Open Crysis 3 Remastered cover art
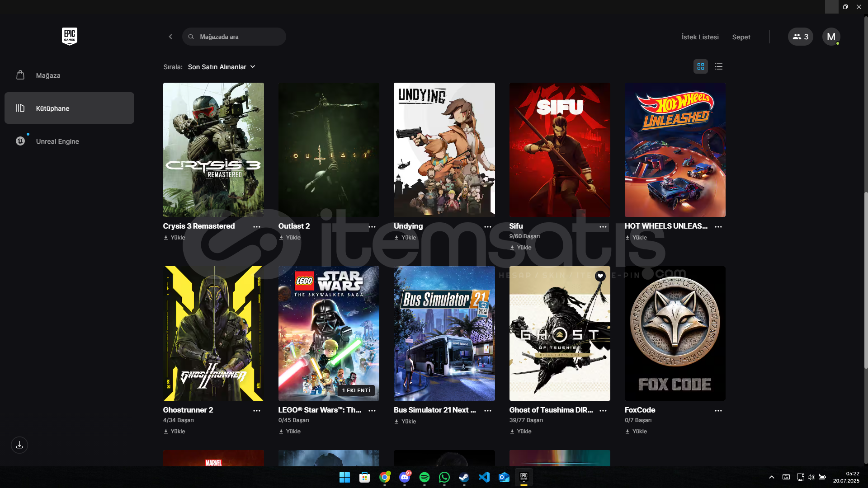 click(x=213, y=150)
